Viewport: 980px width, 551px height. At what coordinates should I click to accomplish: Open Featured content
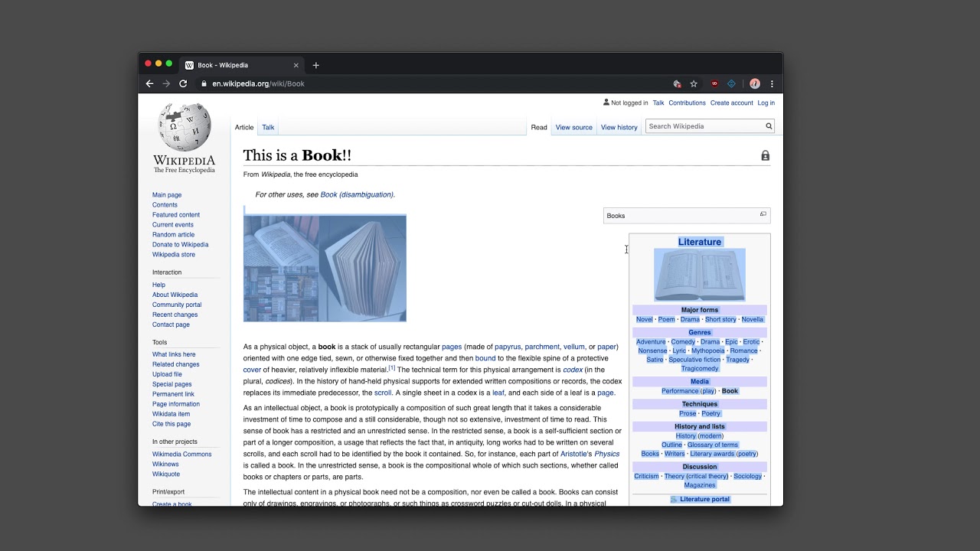tap(176, 215)
